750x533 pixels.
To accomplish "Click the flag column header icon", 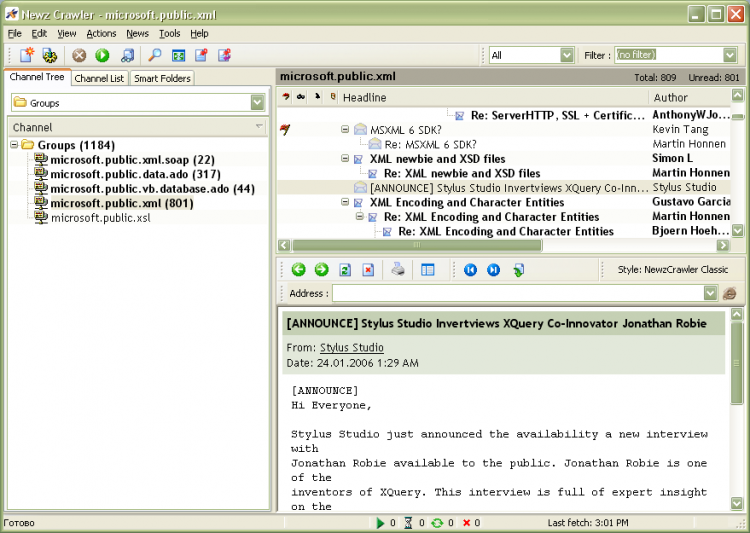I will [x=286, y=97].
